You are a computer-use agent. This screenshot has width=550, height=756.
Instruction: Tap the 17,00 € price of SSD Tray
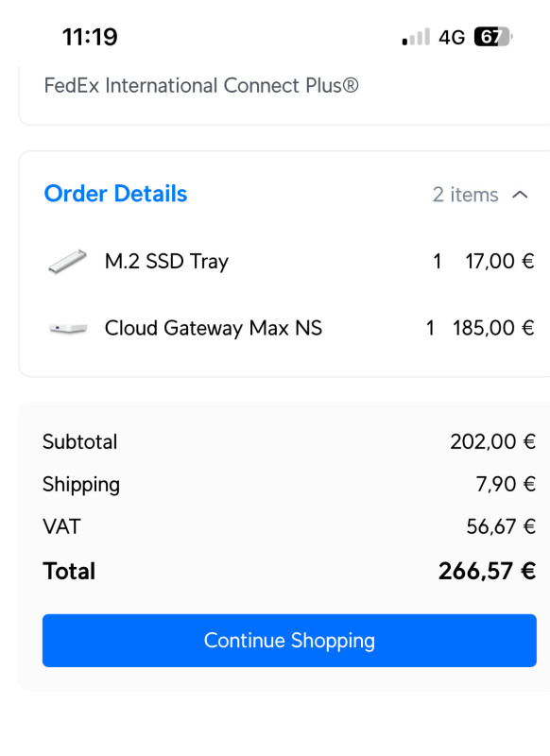499,262
